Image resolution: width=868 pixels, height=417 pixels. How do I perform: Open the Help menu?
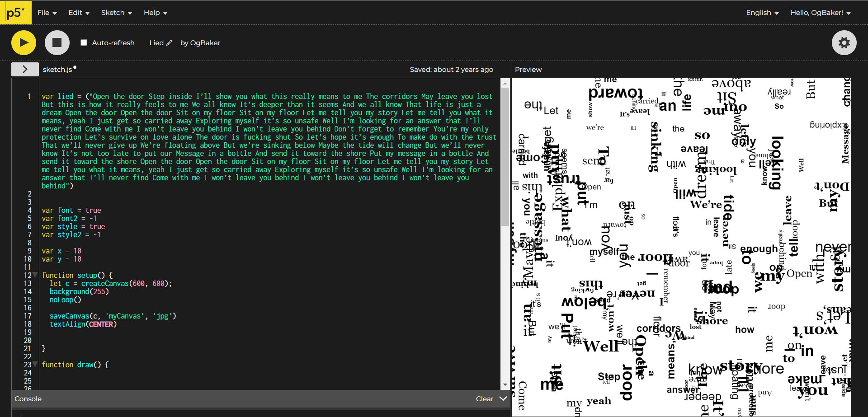156,13
